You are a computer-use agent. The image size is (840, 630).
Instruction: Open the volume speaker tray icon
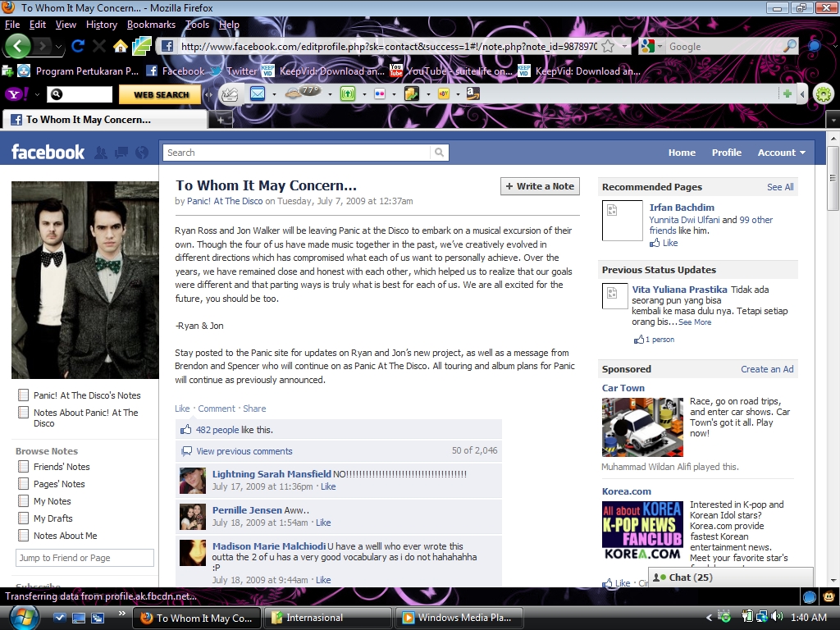click(777, 617)
